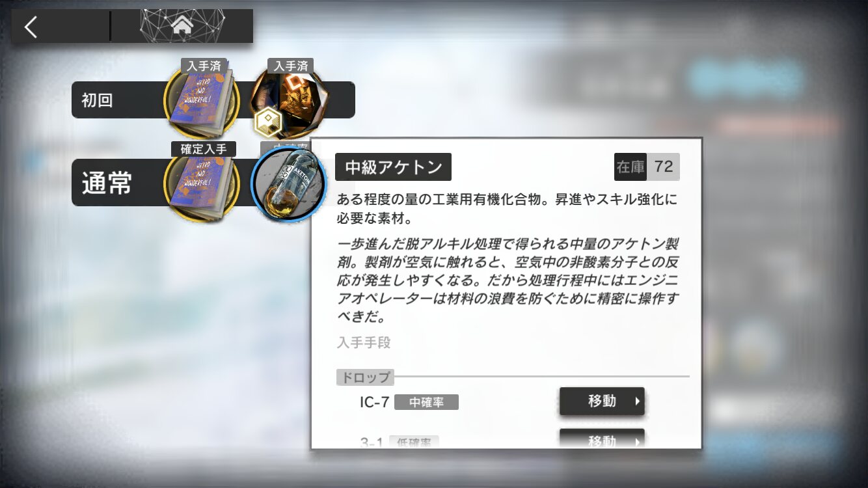Screen dimensions: 868x488
Task: Tap the 中確率 tag next to IC-7
Action: coord(426,403)
